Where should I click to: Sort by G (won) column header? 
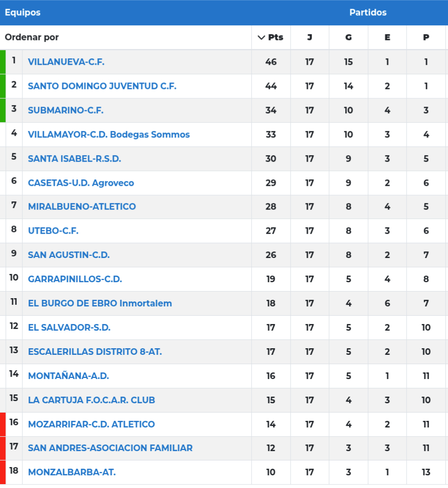349,37
